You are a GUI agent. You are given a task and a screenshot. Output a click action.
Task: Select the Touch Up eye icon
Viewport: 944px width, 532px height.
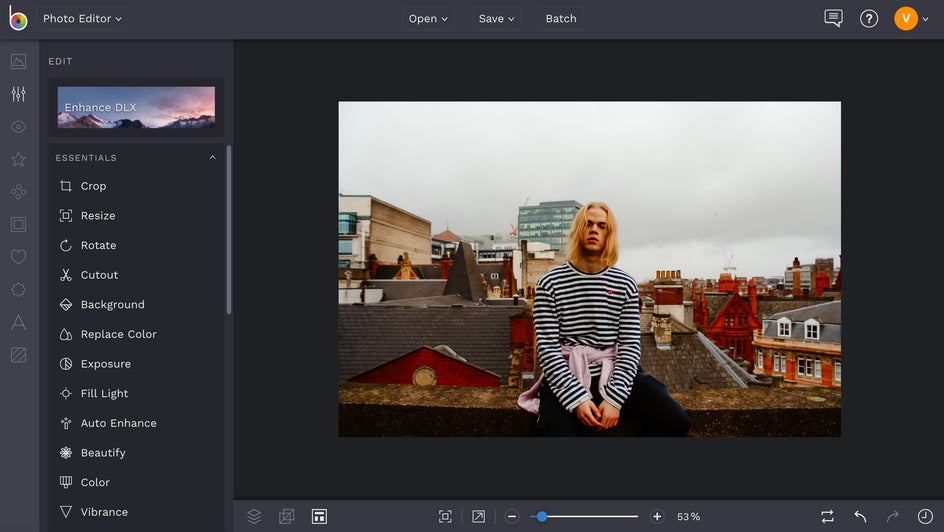coord(18,127)
